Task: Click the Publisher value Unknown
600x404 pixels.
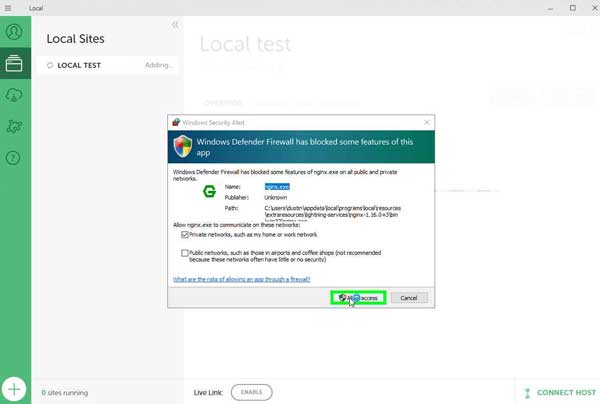Action: point(276,197)
